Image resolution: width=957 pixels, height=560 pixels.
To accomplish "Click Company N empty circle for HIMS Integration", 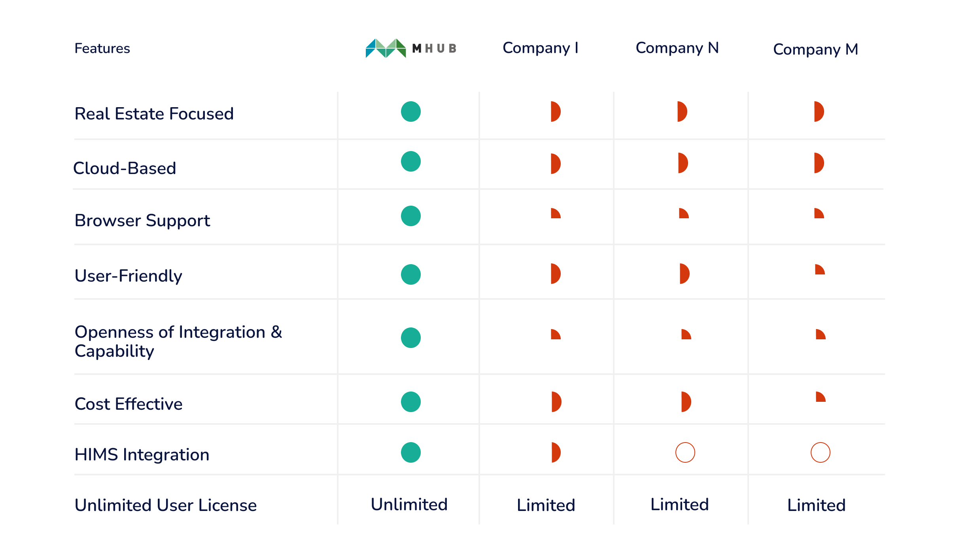I will 685,452.
